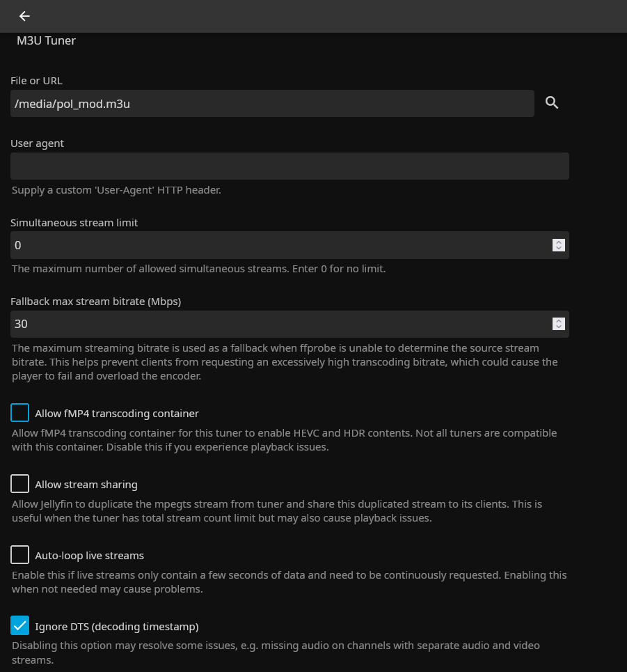627x672 pixels.
Task: Click the 'User agent' label text
Action: pos(37,143)
